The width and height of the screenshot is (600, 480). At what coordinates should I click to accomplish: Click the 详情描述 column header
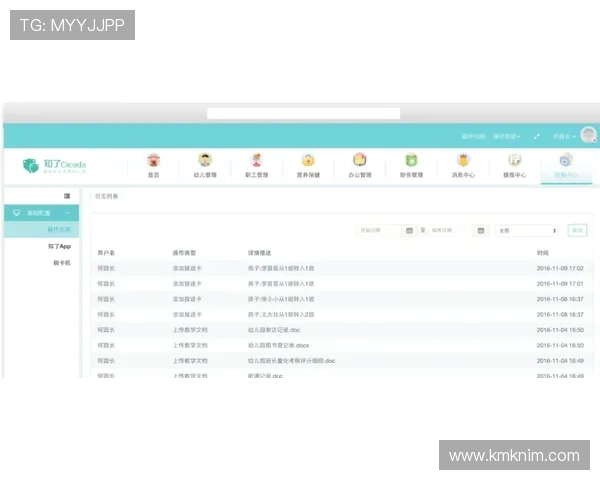[x=259, y=253]
